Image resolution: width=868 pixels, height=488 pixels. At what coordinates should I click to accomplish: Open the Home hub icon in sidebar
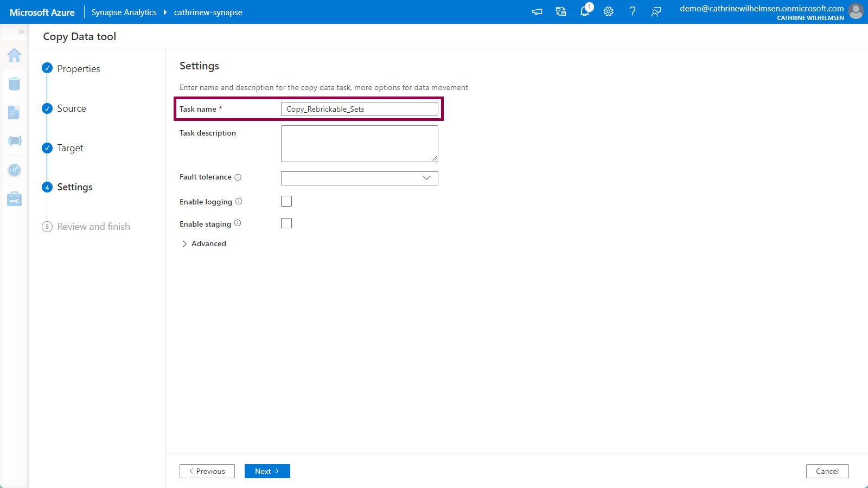tap(15, 55)
